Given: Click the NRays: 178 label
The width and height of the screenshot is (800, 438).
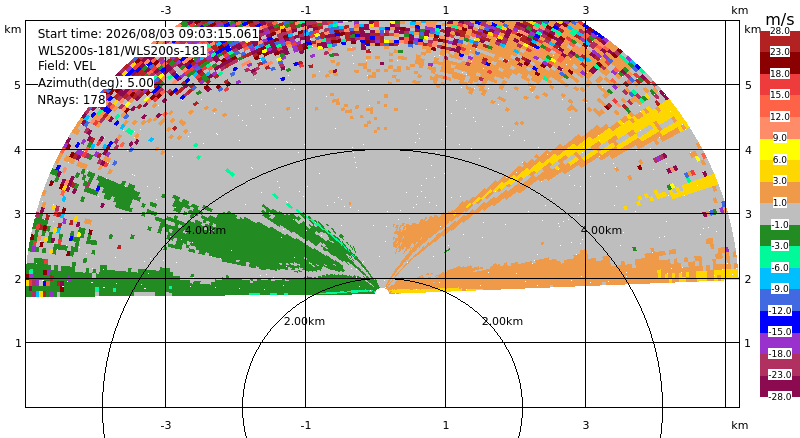Looking at the screenshot, I should click(71, 99).
